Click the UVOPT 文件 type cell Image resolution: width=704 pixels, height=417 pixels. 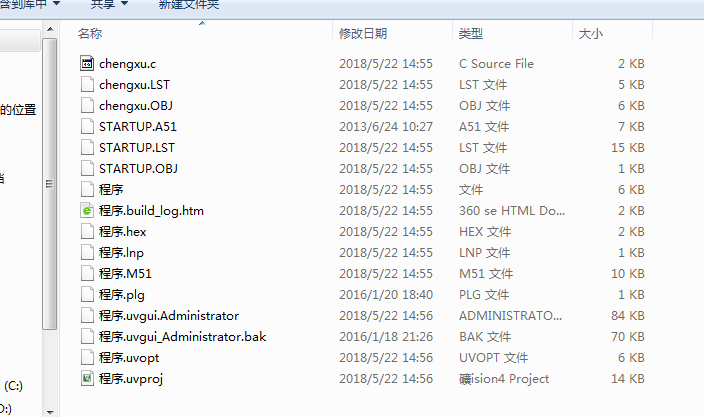[x=493, y=358]
